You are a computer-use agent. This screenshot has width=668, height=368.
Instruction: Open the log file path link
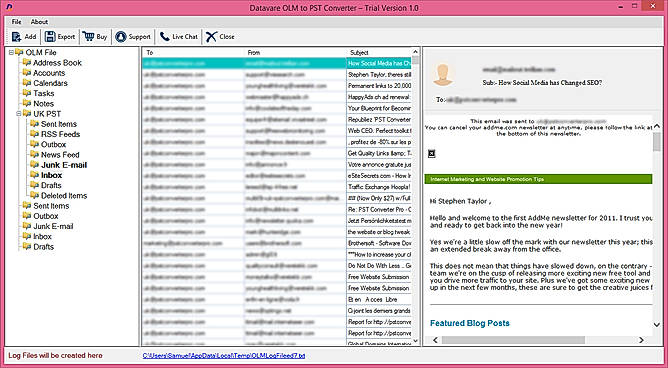[224, 355]
